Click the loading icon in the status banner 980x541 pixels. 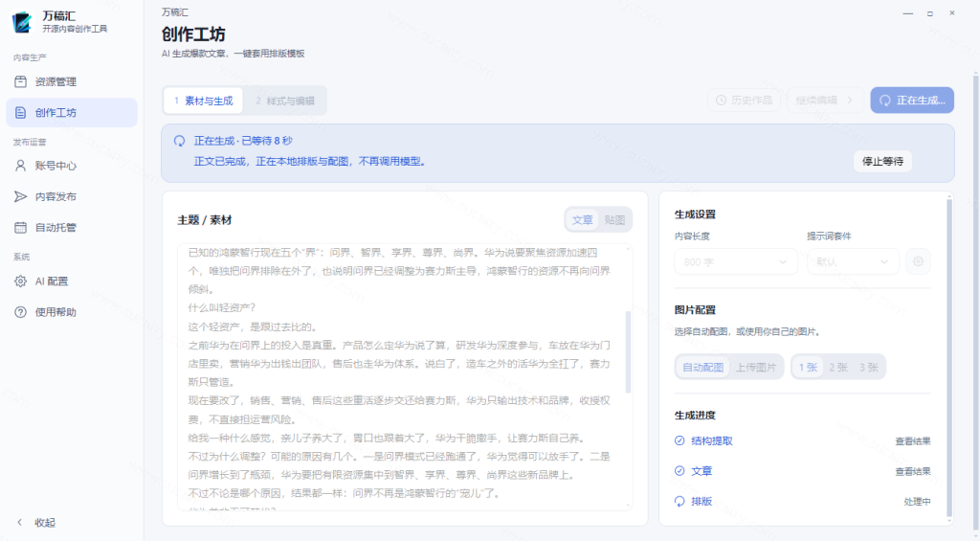tap(179, 141)
